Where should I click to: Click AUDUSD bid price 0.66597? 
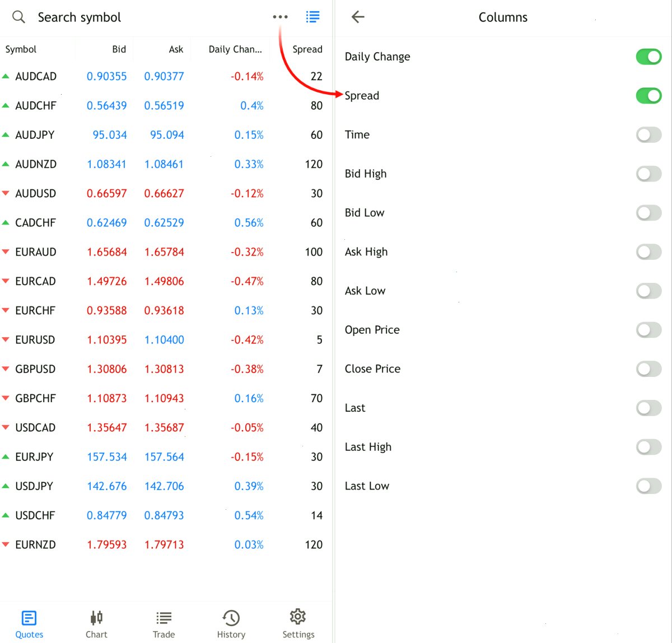coord(106,193)
